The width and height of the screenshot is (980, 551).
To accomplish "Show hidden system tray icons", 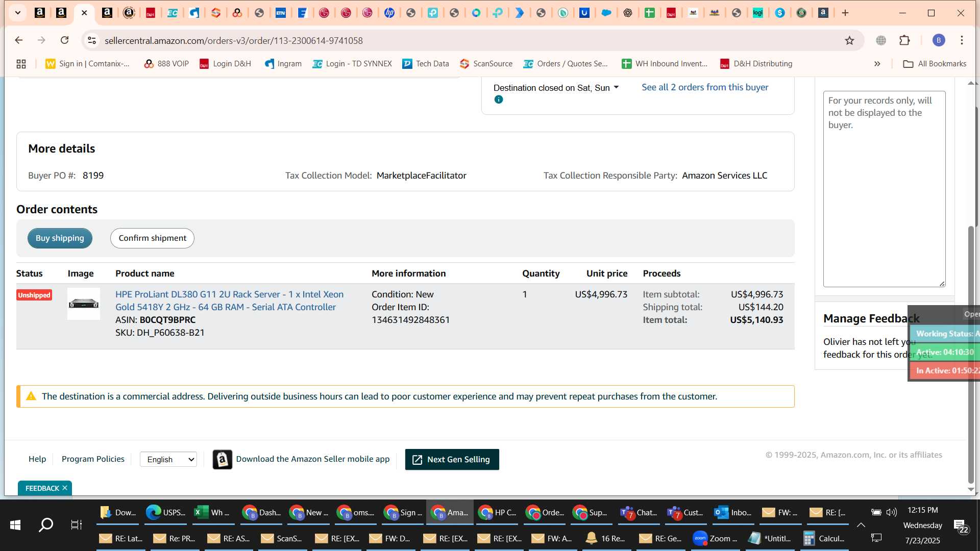I will (861, 524).
